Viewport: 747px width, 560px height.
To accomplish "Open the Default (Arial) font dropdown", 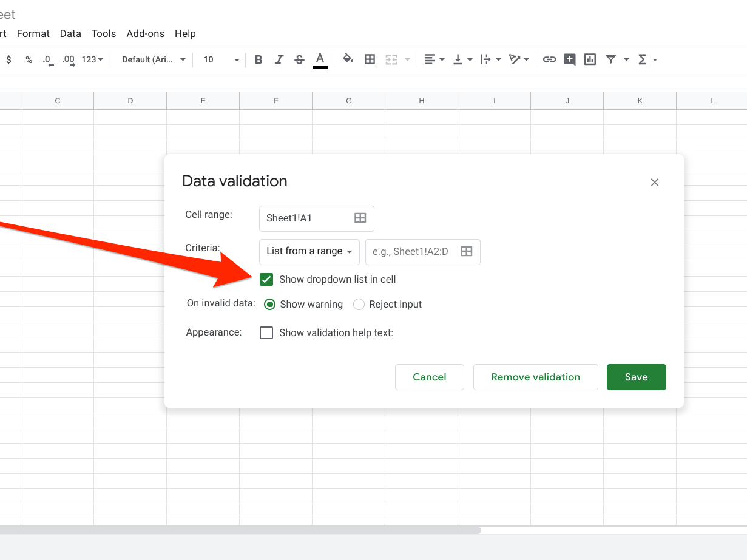I will (x=154, y=59).
